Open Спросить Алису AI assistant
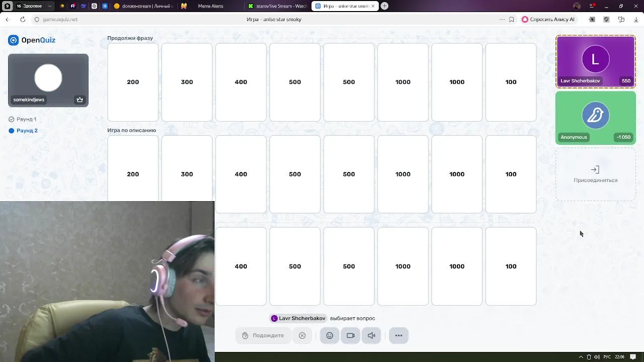The width and height of the screenshot is (644, 362). tap(548, 19)
